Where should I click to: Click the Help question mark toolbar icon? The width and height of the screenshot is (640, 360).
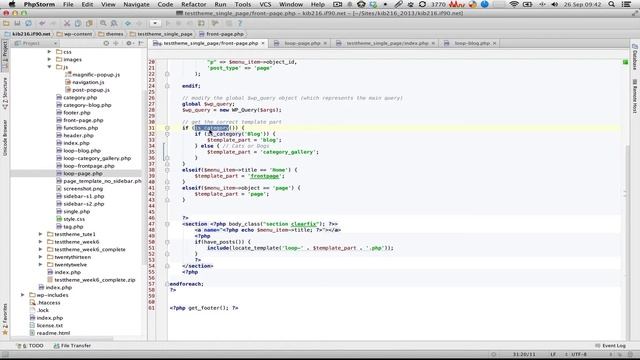tap(240, 24)
